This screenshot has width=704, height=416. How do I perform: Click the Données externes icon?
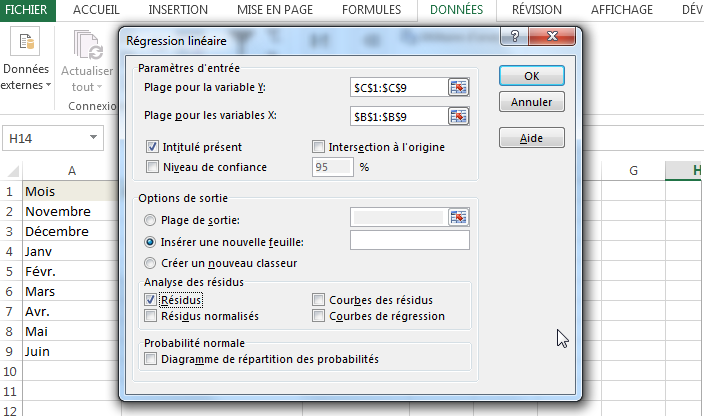coord(26,44)
